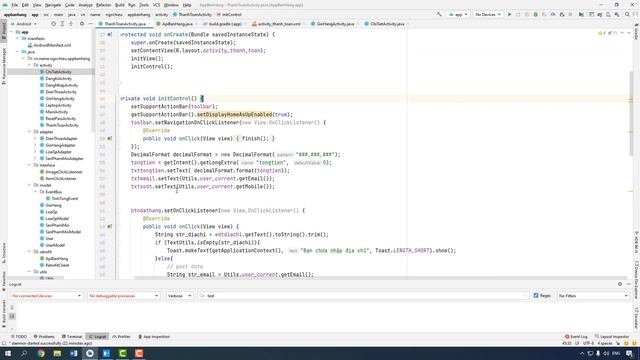Screen dimensions: 640x360
Task: Switch to activity_thanh_toan.xml tab
Action: (279, 24)
